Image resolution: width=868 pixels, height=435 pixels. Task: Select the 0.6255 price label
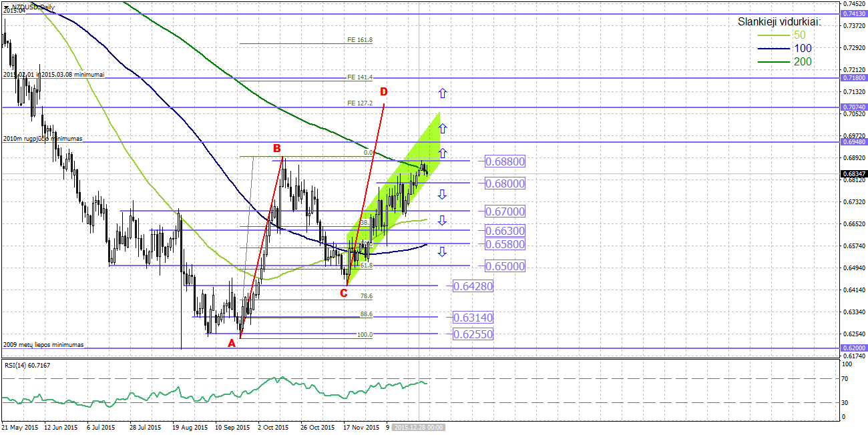[473, 334]
